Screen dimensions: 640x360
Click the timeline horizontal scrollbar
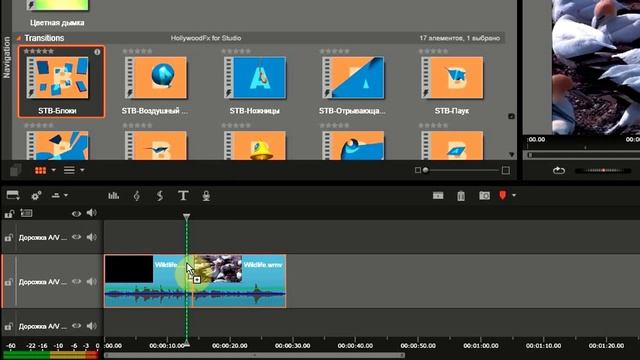[x=254, y=356]
